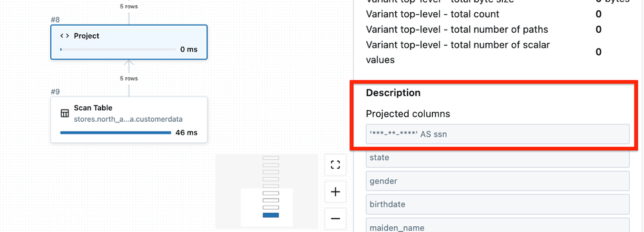Click the Projected columns label
The width and height of the screenshot is (644, 232).
[408, 113]
